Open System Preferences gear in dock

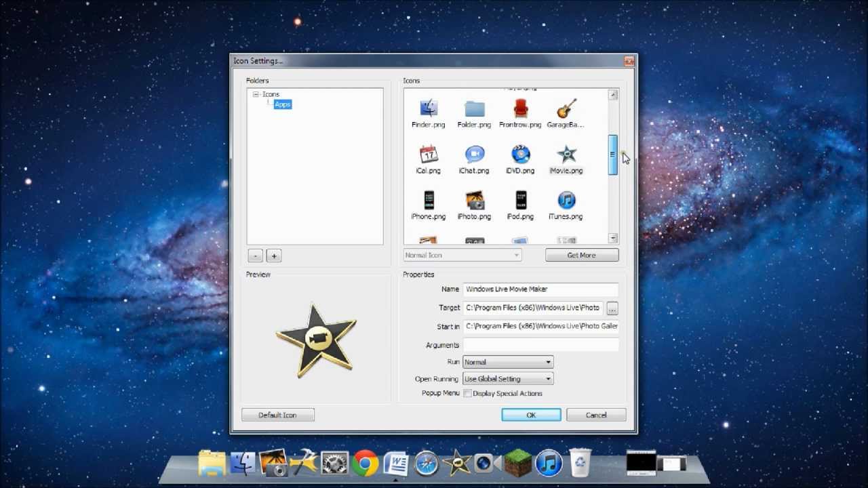click(x=334, y=464)
